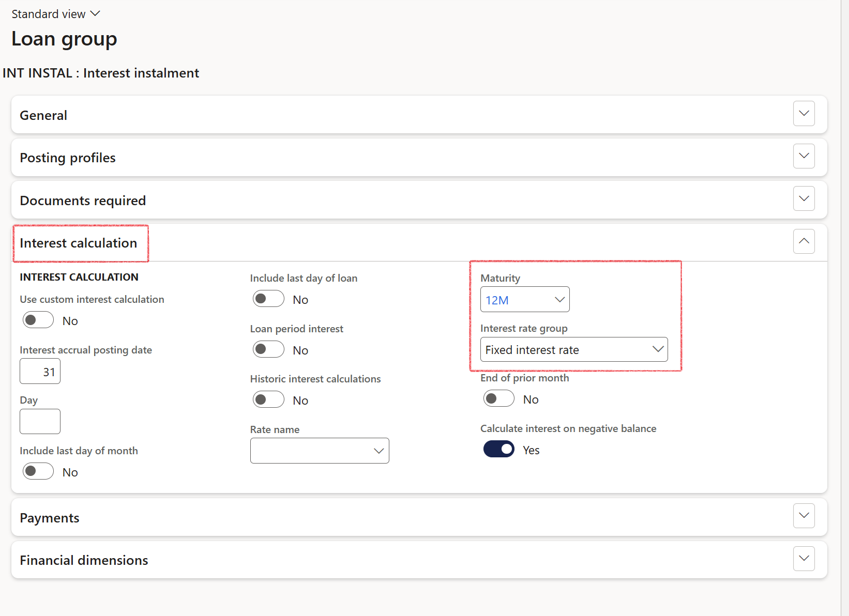This screenshot has height=616, width=849.
Task: Toggle Use custom interest calculation switch
Action: pos(38,320)
